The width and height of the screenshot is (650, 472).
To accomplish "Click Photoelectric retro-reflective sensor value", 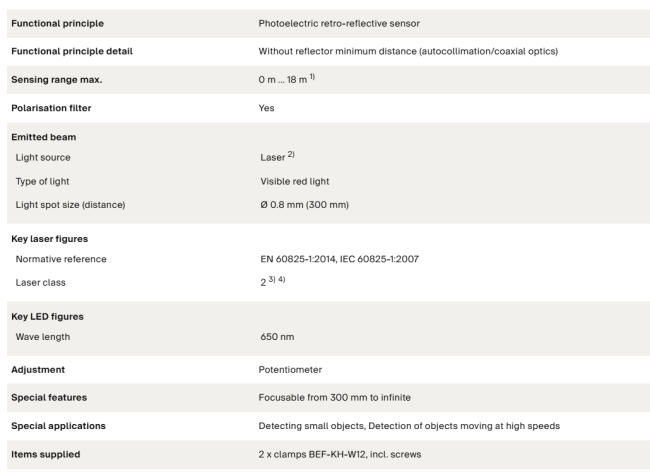I will coord(339,24).
